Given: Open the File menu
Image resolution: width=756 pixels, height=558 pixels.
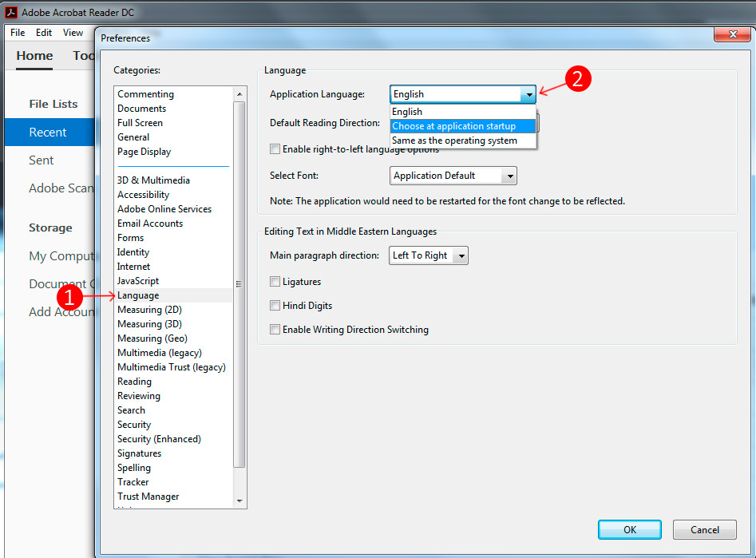Looking at the screenshot, I should point(18,32).
